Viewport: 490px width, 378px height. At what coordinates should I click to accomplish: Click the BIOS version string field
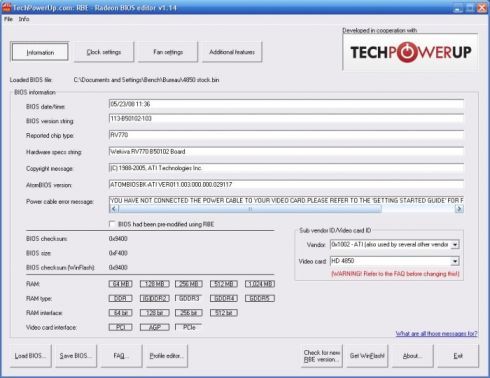point(286,119)
